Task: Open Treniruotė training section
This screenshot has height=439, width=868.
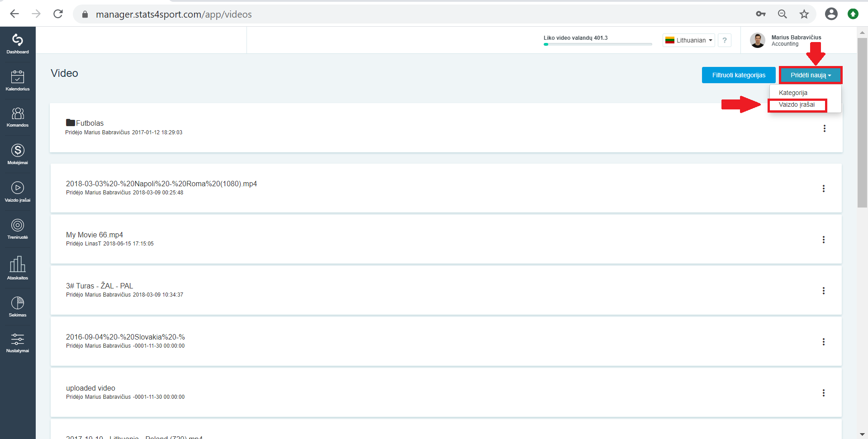Action: [x=18, y=229]
